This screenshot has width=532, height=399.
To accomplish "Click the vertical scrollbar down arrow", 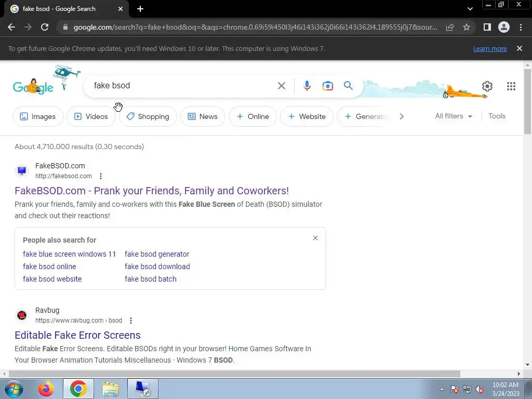I will [x=527, y=365].
